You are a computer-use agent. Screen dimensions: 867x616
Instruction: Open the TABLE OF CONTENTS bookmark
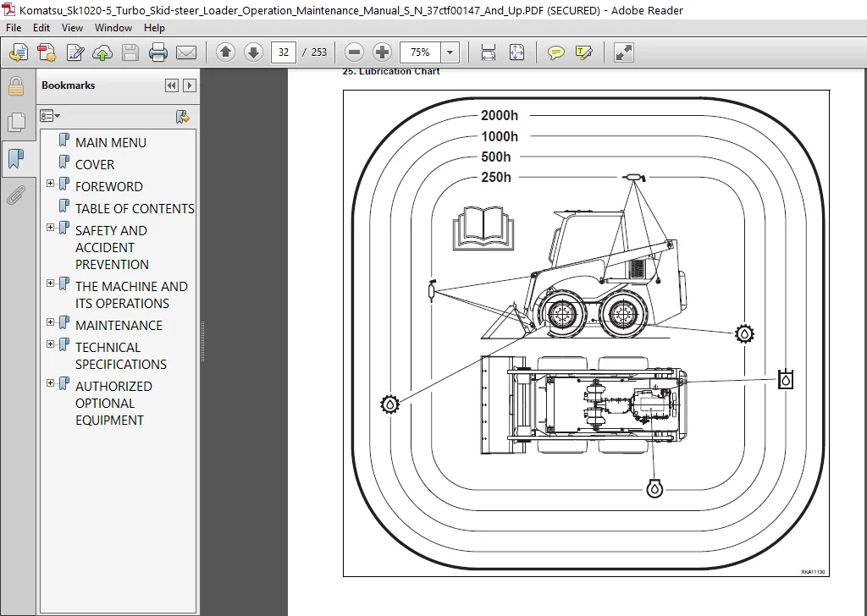[x=135, y=209]
